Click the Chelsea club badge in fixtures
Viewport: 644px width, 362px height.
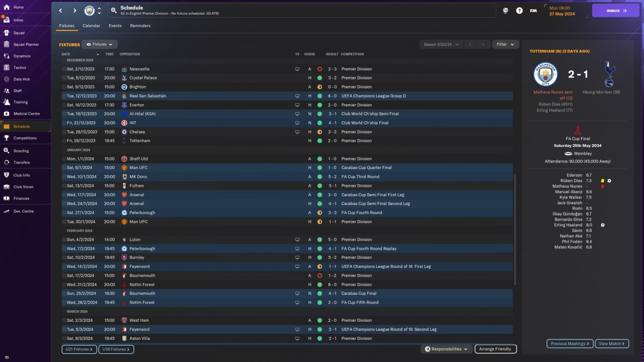point(124,132)
